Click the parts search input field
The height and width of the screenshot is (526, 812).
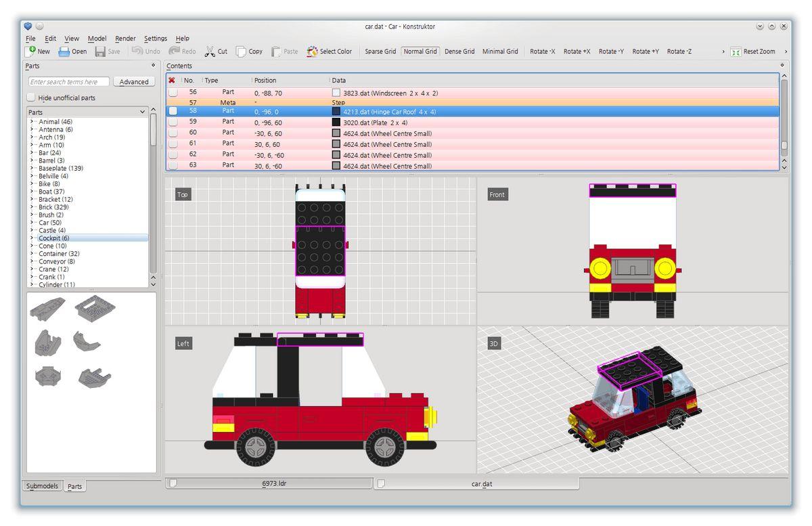69,82
